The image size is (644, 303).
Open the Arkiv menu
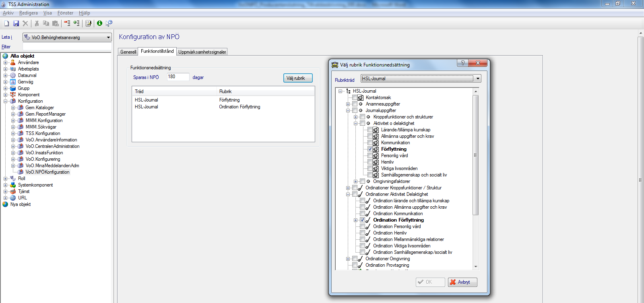(x=8, y=13)
